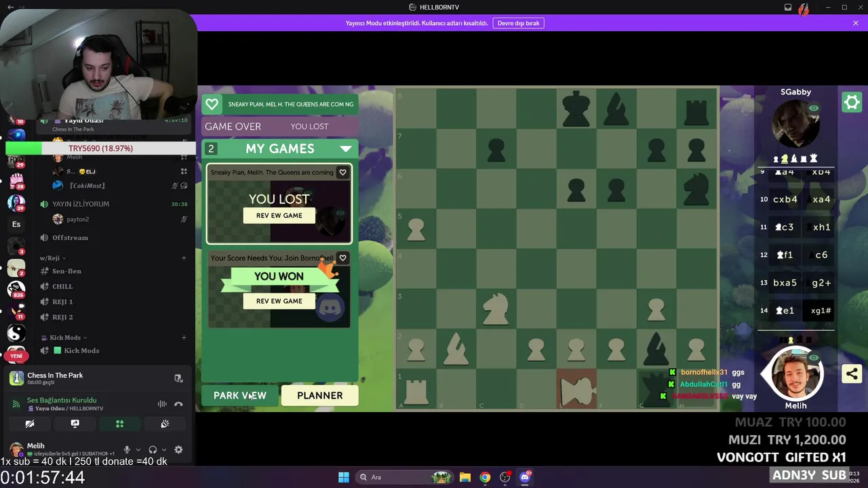Image resolution: width=868 pixels, height=488 pixels.
Task: Review the won game
Action: 279,301
